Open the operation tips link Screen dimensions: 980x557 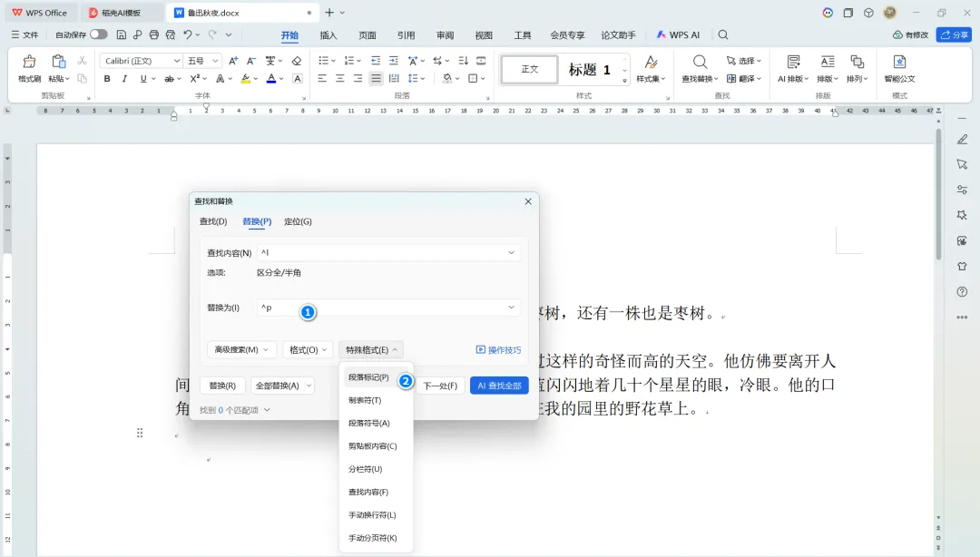pyautogui.click(x=499, y=350)
